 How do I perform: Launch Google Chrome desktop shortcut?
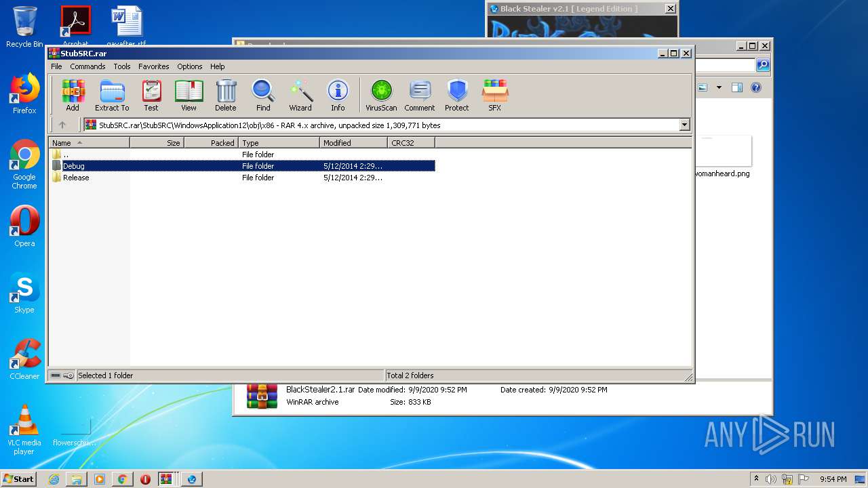[24, 164]
